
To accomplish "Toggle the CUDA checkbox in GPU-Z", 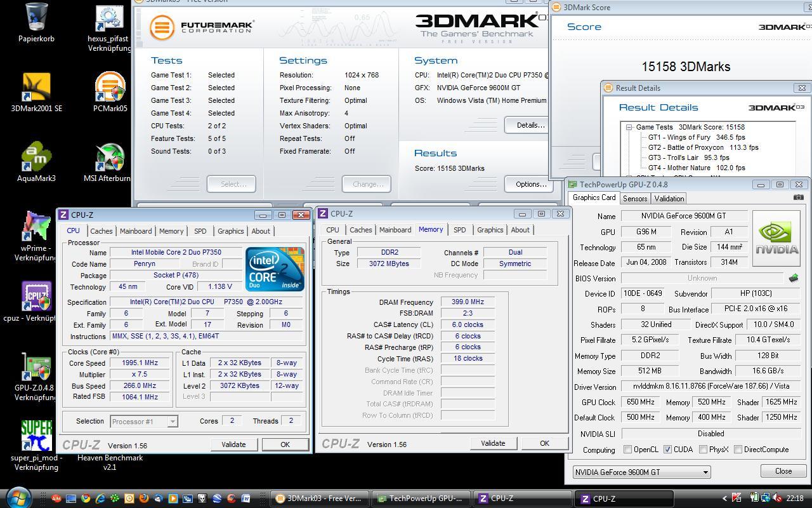I will coord(667,450).
